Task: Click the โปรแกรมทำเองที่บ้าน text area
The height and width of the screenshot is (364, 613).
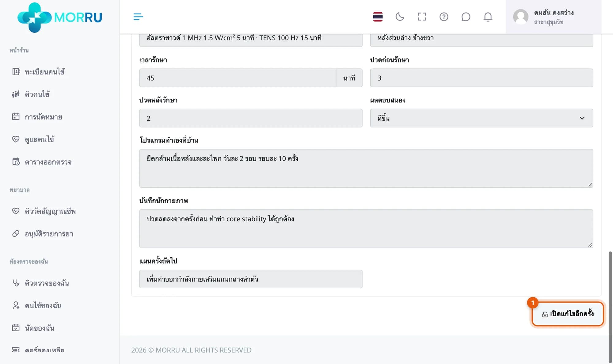Action: [x=366, y=168]
